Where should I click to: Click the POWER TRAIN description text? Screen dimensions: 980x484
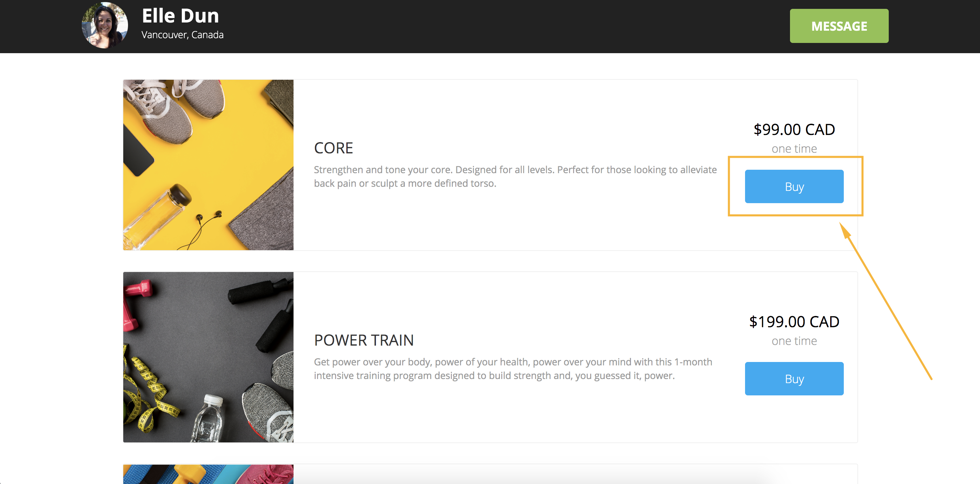[513, 368]
